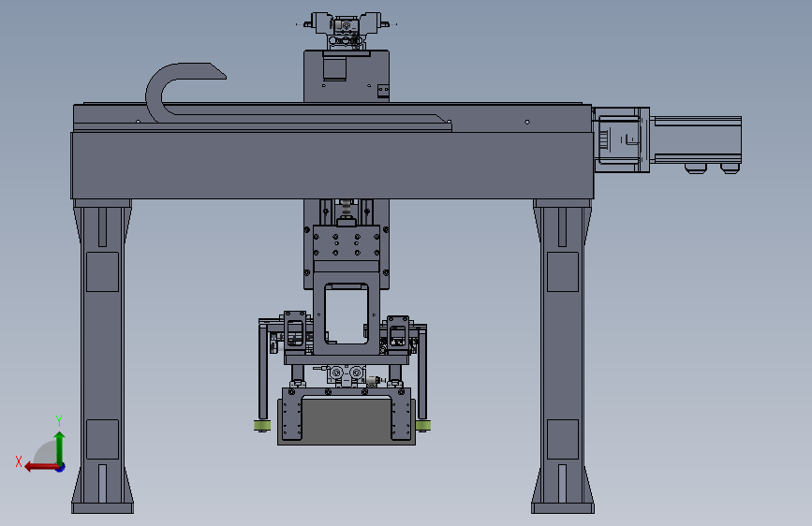The width and height of the screenshot is (812, 526).
Task: Select the left gantry support leg
Action: tap(102, 357)
